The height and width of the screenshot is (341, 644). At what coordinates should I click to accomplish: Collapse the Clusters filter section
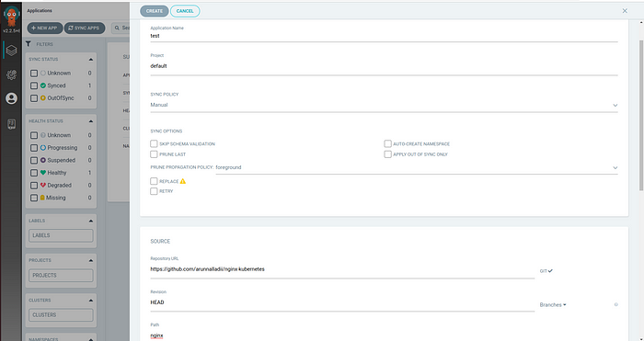[x=91, y=301]
